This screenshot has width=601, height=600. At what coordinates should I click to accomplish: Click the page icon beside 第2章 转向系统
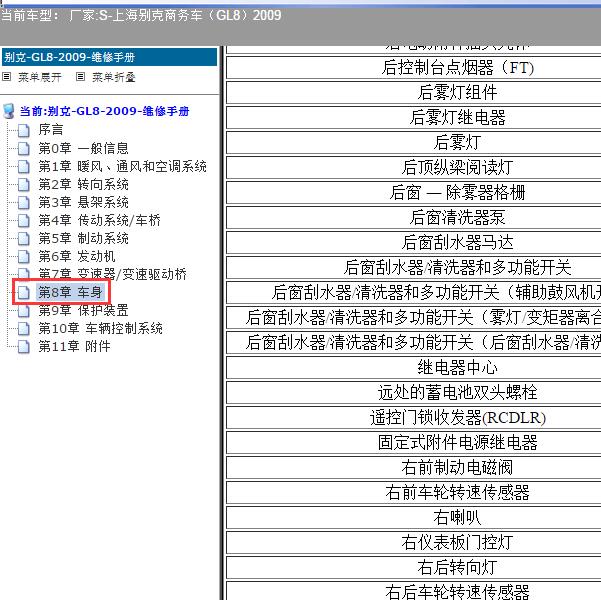tap(24, 184)
